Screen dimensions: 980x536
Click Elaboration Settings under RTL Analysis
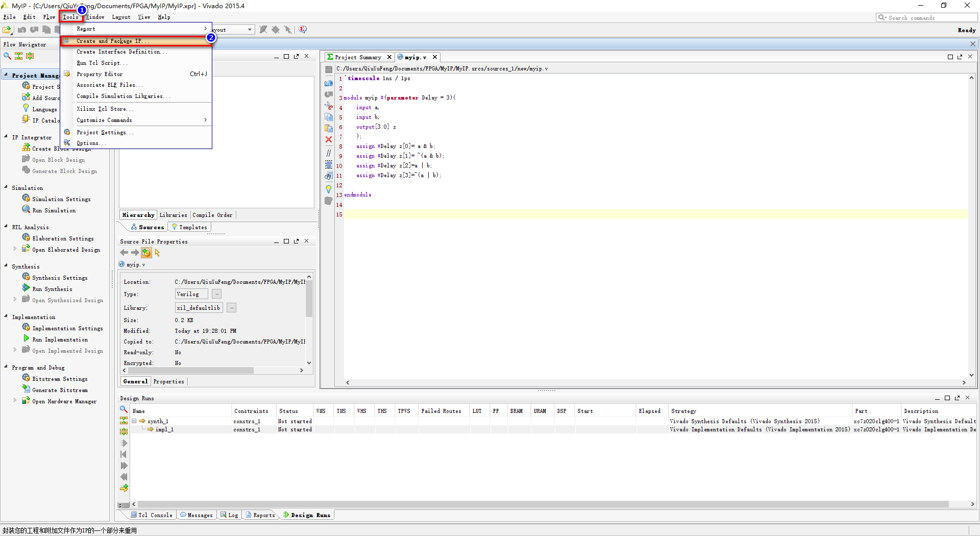tap(63, 238)
